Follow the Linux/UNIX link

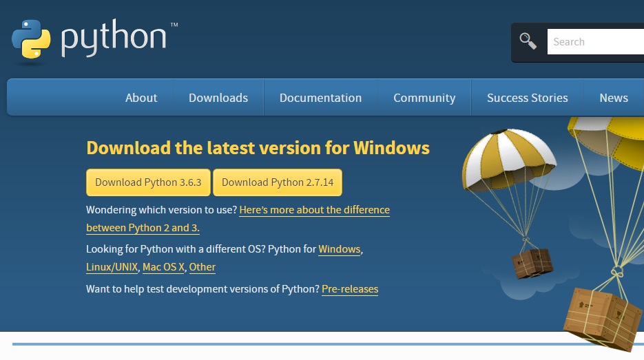click(x=112, y=267)
